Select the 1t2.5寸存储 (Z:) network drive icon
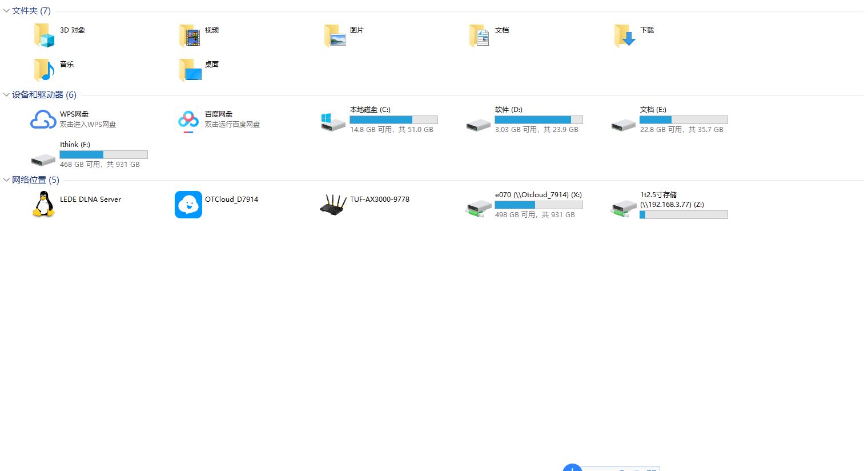Image resolution: width=868 pixels, height=471 pixels. click(624, 208)
